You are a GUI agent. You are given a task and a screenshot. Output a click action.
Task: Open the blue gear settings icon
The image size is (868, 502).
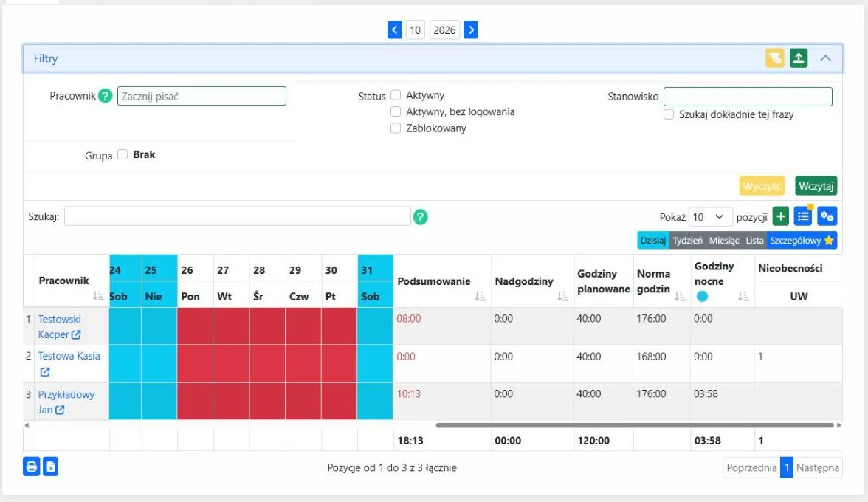[827, 216]
